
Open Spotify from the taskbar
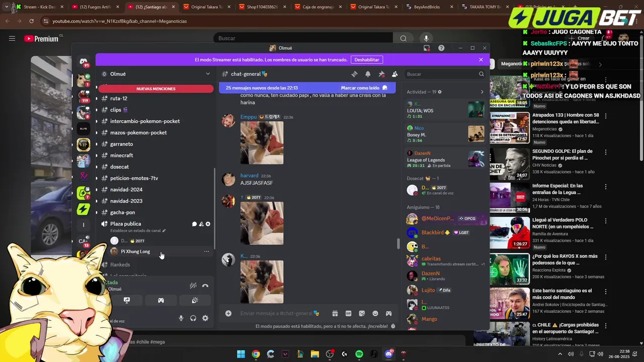tap(359, 354)
